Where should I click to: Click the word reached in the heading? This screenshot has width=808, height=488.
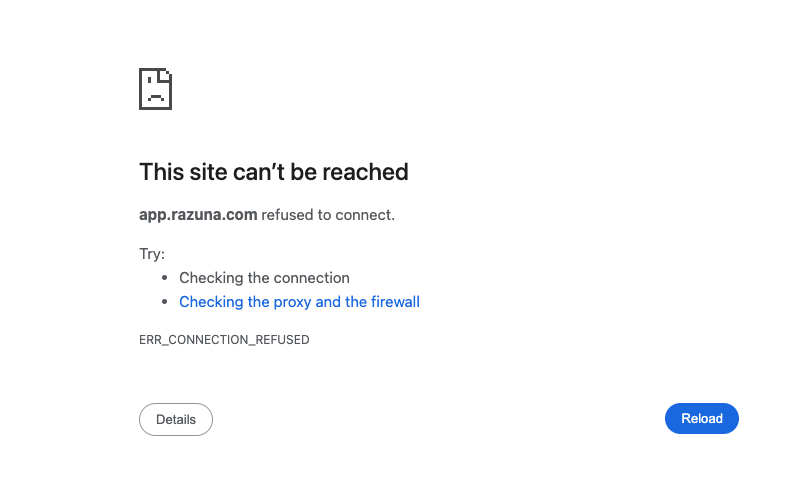pos(365,172)
